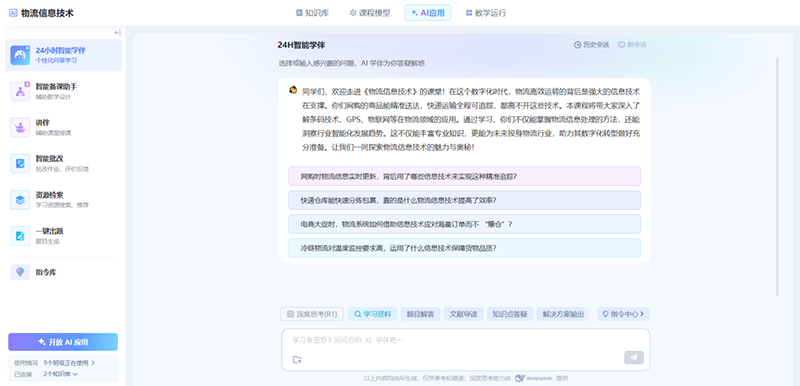This screenshot has width=800, height=386.
Task: Switch to the 课程模型 tab
Action: (369, 13)
